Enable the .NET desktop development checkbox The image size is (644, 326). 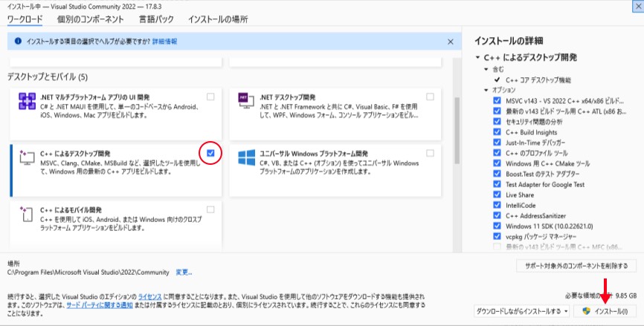(x=430, y=97)
